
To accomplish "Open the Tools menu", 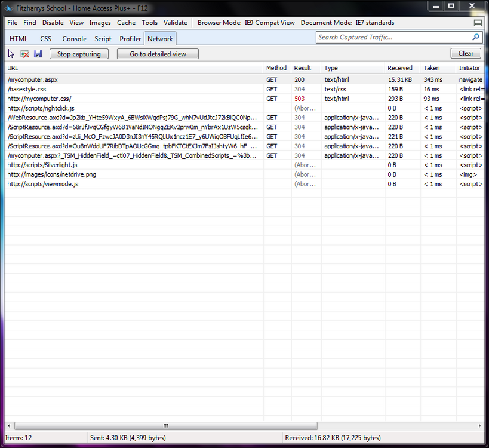I will pyautogui.click(x=150, y=23).
